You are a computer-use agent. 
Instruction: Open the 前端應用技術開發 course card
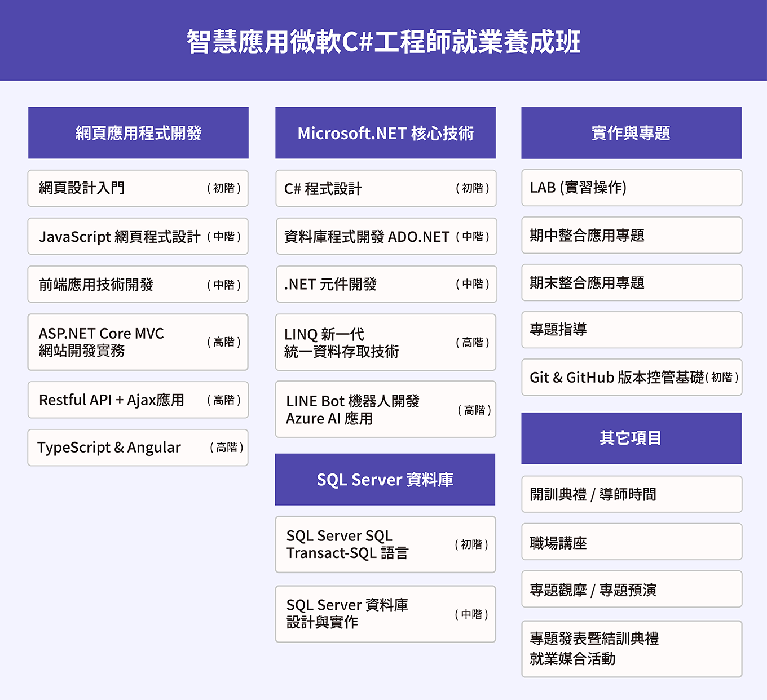click(138, 284)
